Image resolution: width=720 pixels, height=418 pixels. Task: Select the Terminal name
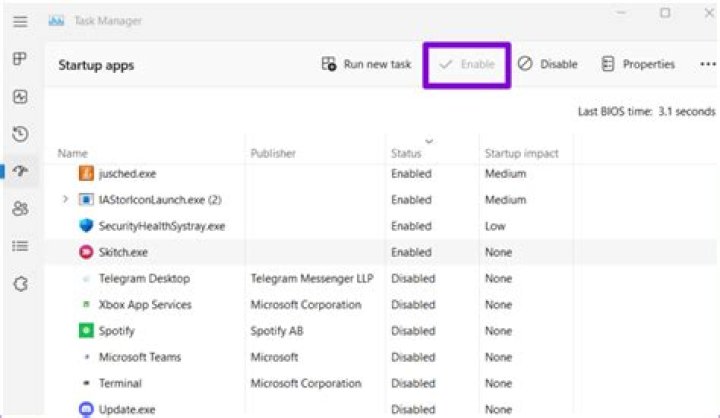(120, 383)
